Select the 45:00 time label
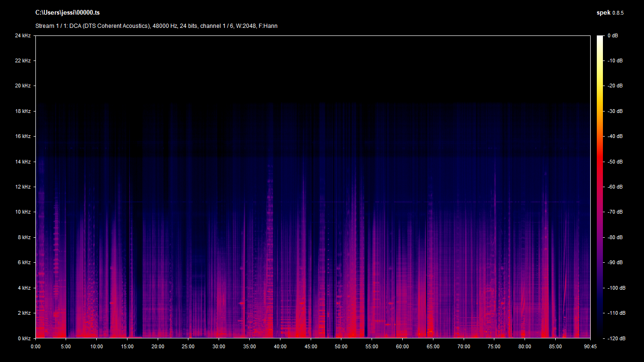 click(x=311, y=346)
